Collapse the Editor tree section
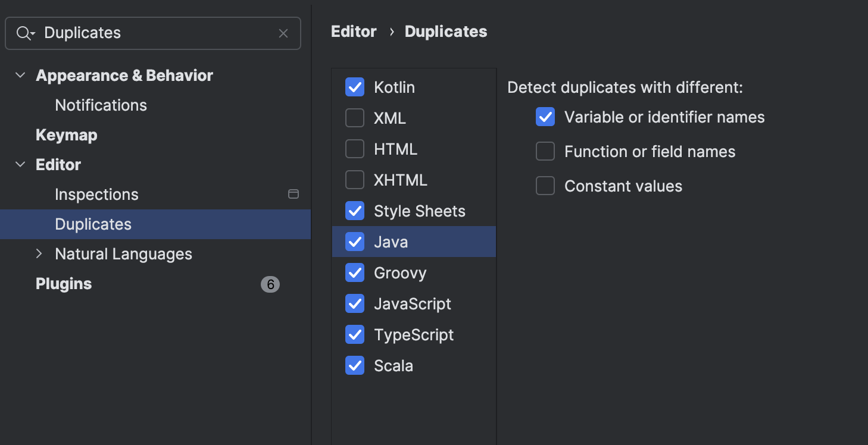868x445 pixels. pos(20,164)
